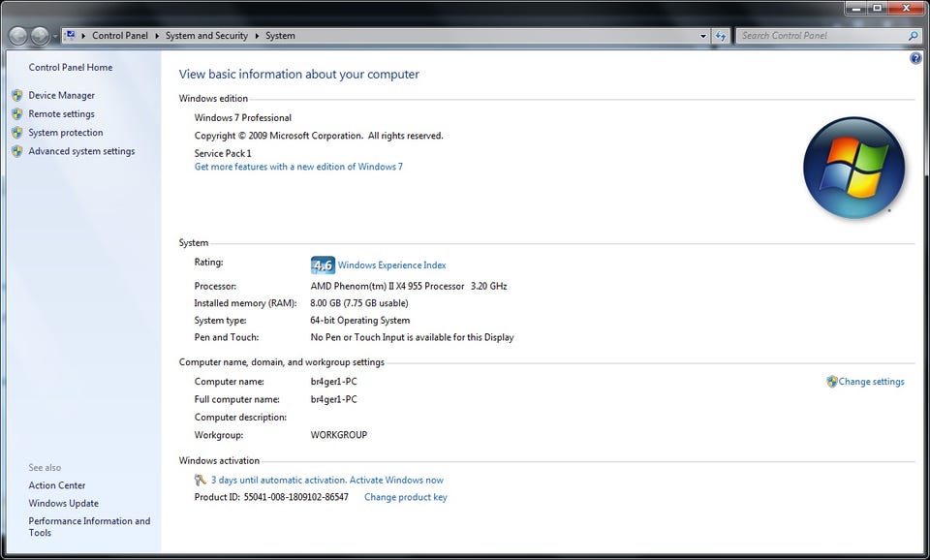Click shield icon beside Change settings

[x=832, y=382]
